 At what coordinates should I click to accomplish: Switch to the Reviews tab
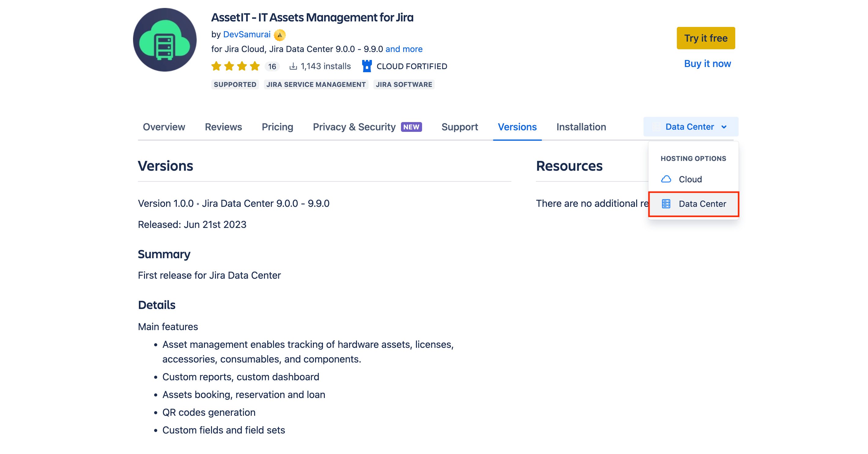[223, 127]
